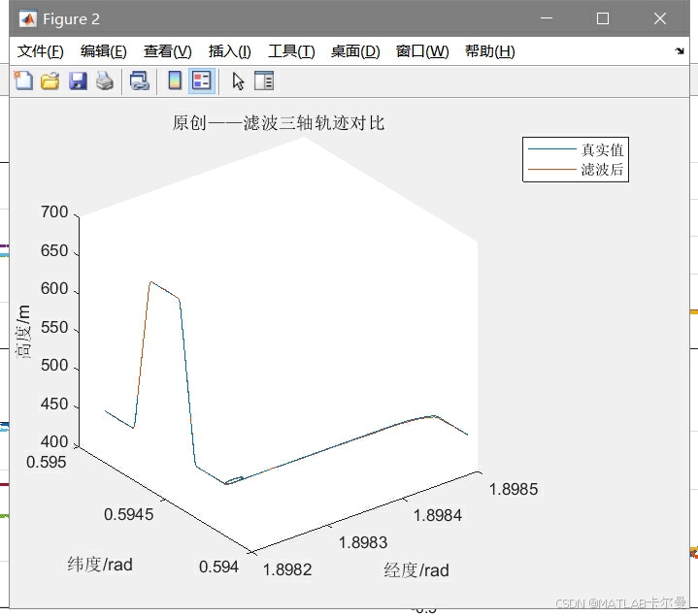Click the MATLAB logo in the title bar
The width and height of the screenshot is (698, 616).
[28, 18]
